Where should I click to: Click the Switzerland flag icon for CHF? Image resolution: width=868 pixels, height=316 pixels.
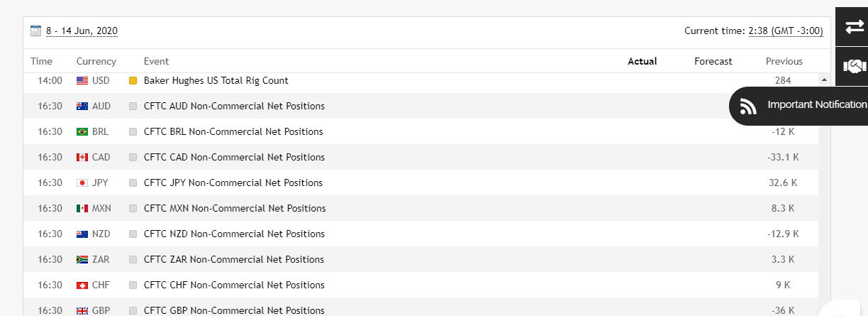(x=82, y=285)
